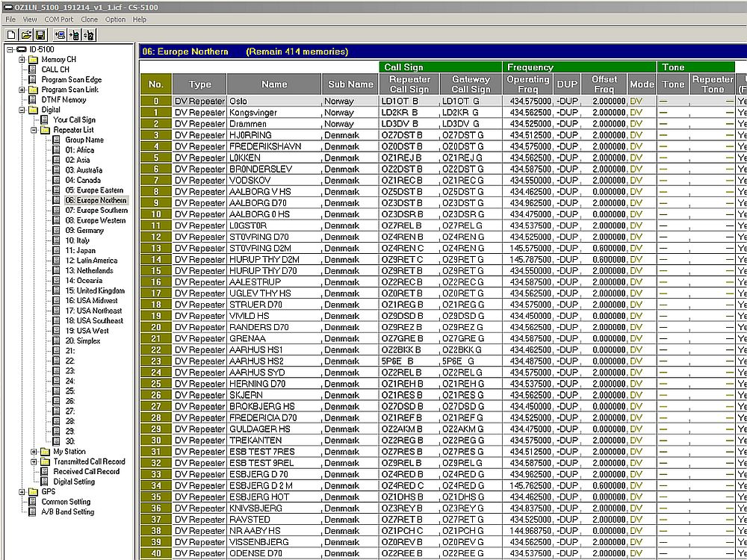Expand the GPS tree node
The height and width of the screenshot is (560, 747).
pyautogui.click(x=22, y=491)
